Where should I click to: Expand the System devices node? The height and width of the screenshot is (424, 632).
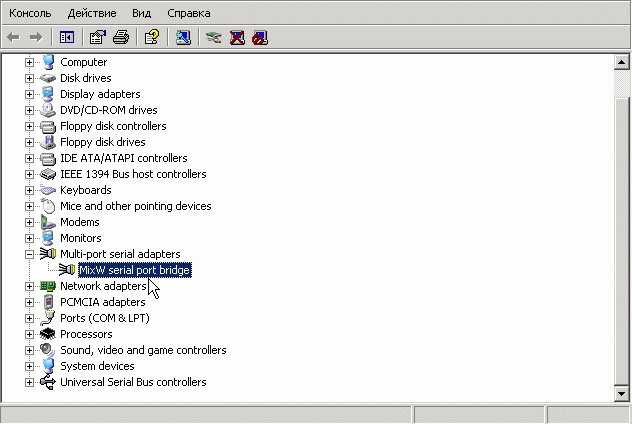(29, 366)
